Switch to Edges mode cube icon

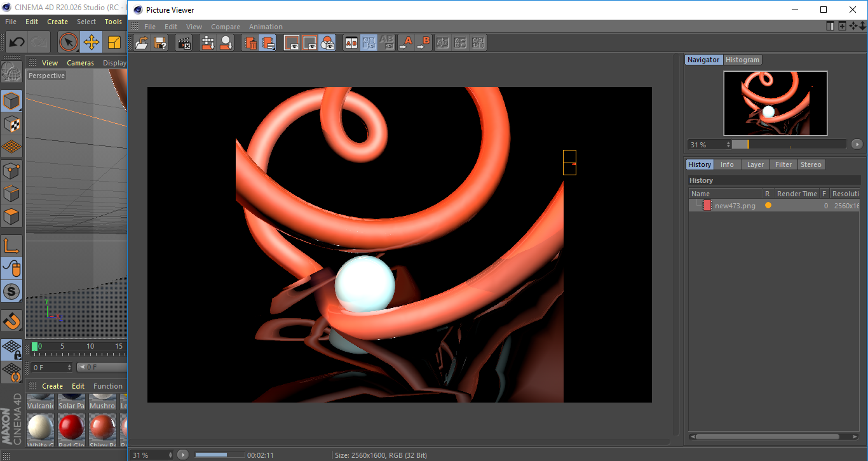pyautogui.click(x=11, y=194)
